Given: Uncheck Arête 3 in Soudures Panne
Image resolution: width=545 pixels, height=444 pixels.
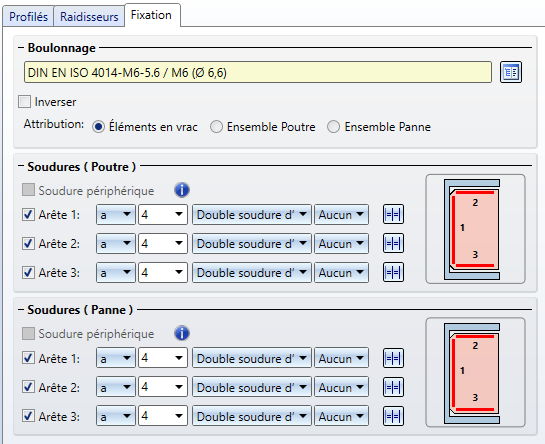Looking at the screenshot, I should [28, 416].
